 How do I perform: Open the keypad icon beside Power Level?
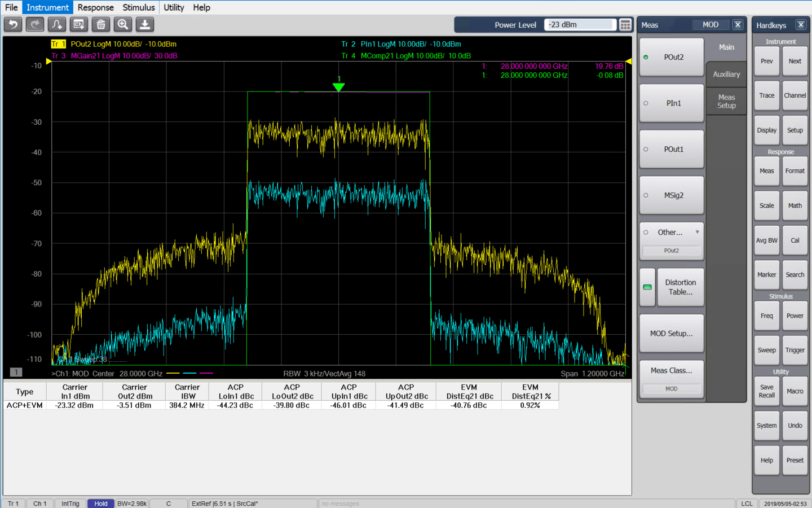click(625, 24)
